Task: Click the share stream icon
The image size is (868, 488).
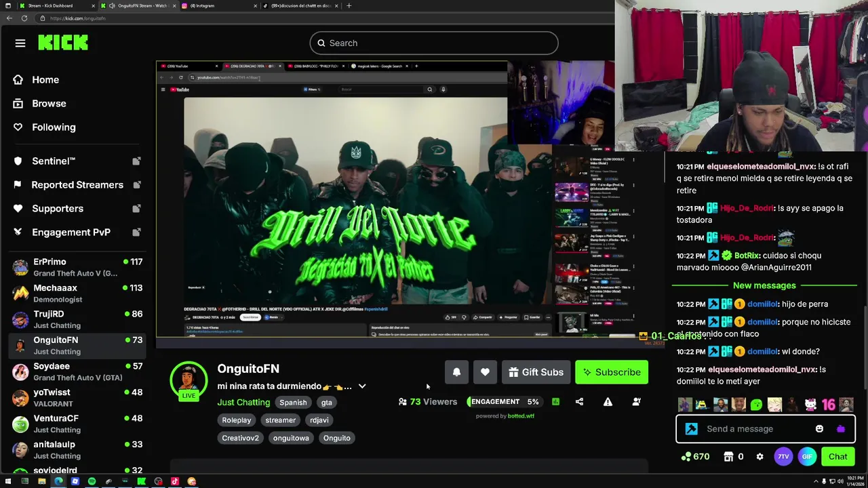Action: coord(579,402)
